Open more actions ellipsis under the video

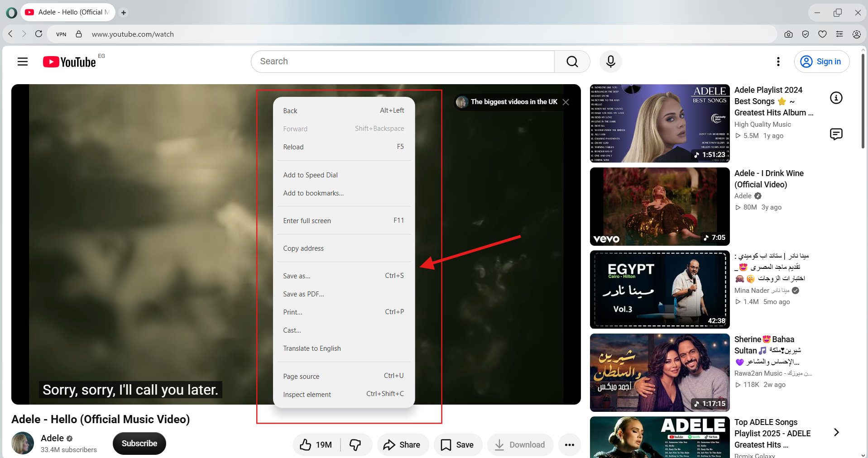pyautogui.click(x=570, y=445)
